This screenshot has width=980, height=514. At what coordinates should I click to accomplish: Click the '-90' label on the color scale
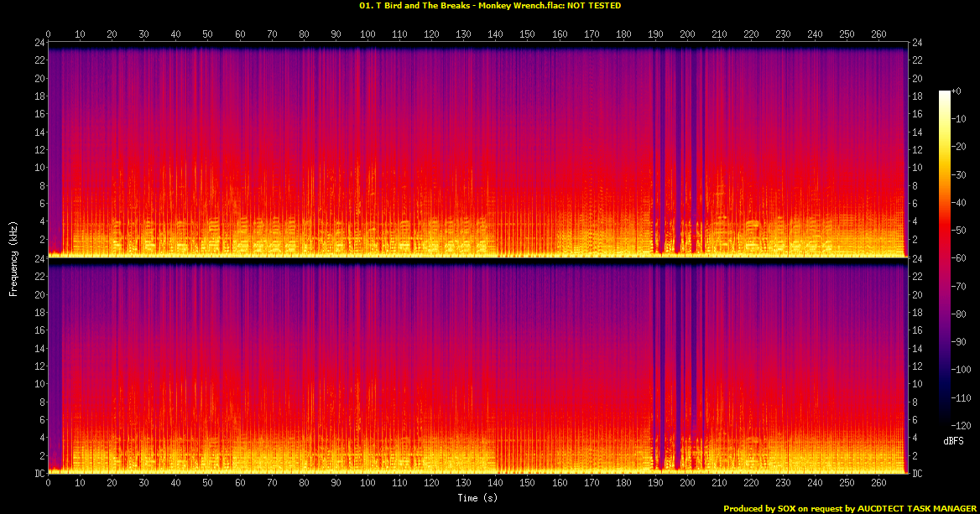[x=959, y=341]
